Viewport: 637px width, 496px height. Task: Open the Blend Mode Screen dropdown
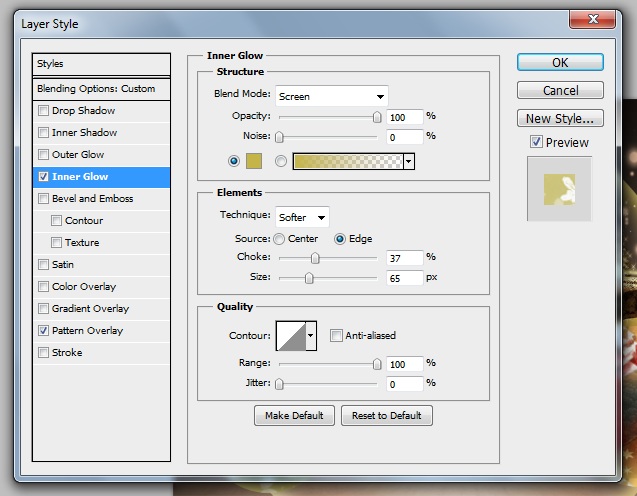[x=332, y=96]
